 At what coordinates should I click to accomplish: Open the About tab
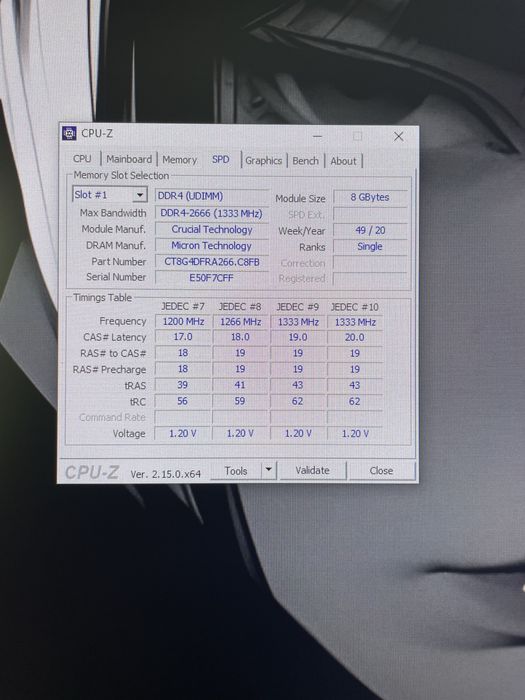(343, 161)
